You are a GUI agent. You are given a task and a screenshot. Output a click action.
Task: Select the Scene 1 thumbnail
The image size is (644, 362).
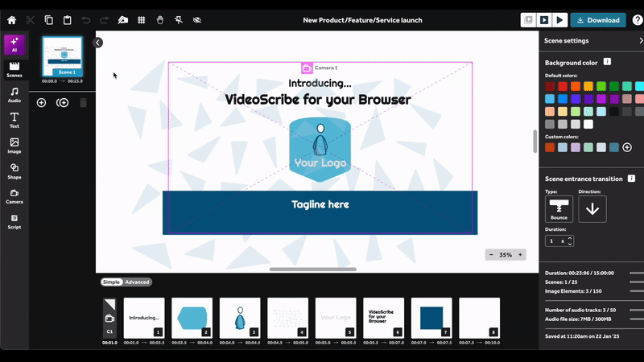click(x=63, y=56)
